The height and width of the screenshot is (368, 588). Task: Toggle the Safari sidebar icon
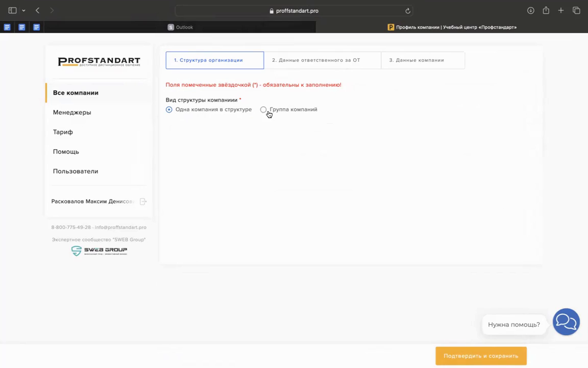(x=12, y=11)
